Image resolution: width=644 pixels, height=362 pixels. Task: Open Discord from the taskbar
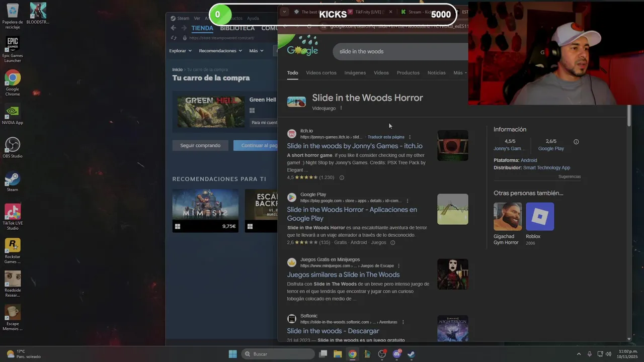click(x=397, y=354)
